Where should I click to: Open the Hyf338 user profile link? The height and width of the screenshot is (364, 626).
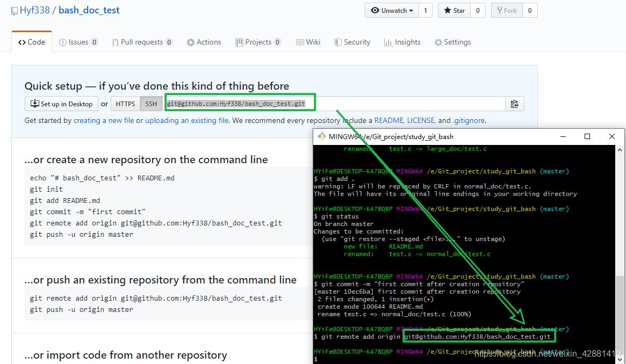pyautogui.click(x=35, y=10)
